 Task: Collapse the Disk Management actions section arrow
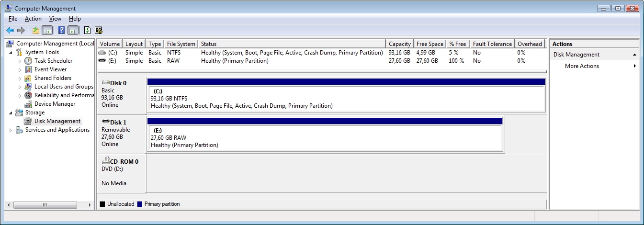point(634,55)
